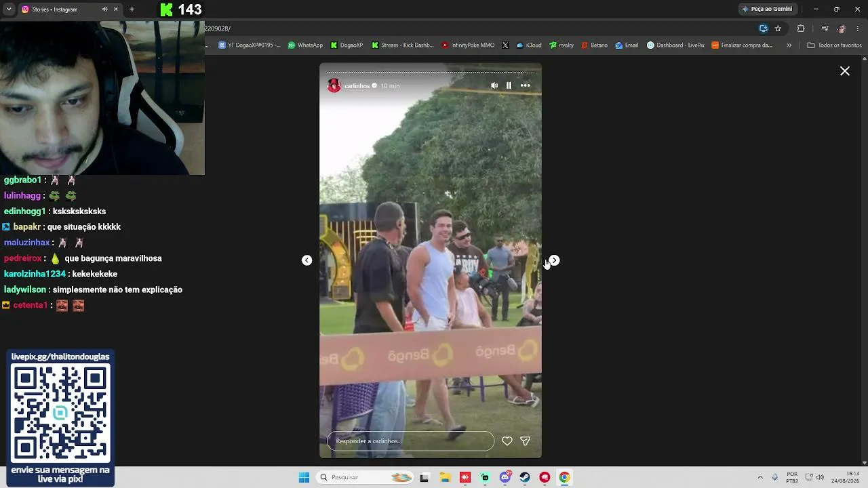The height and width of the screenshot is (488, 868).
Task: Click the microphone icon in system tray
Action: coord(775,477)
